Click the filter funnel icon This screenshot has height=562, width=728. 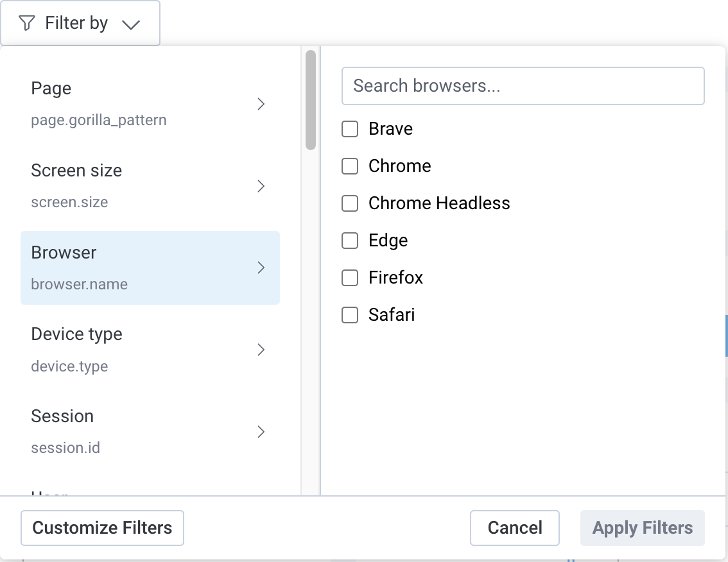tap(26, 22)
